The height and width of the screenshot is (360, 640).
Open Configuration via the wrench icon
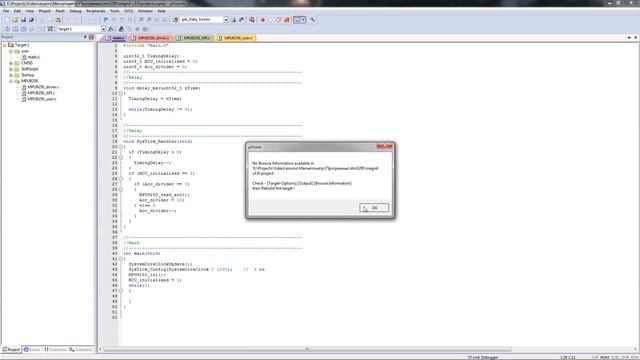(313, 20)
